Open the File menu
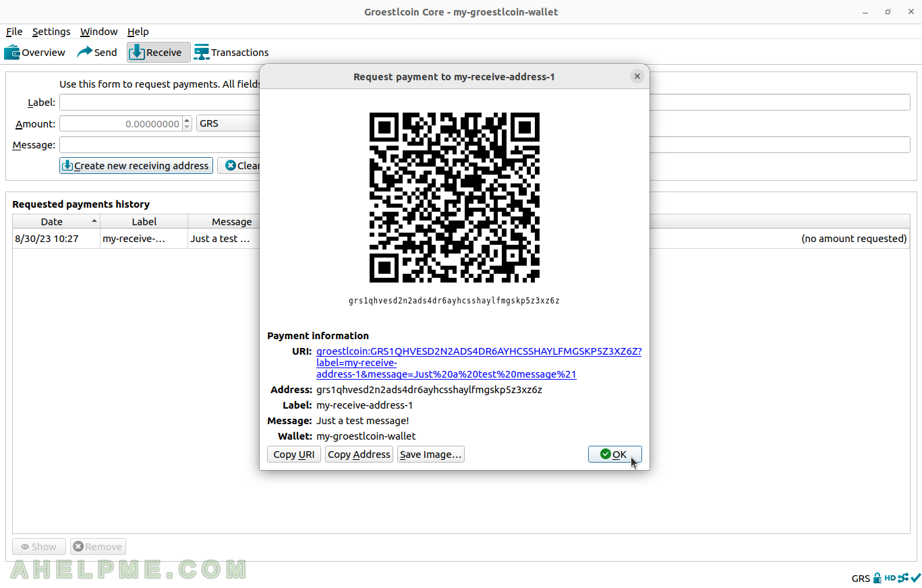This screenshot has height=588, width=922. 14,32
